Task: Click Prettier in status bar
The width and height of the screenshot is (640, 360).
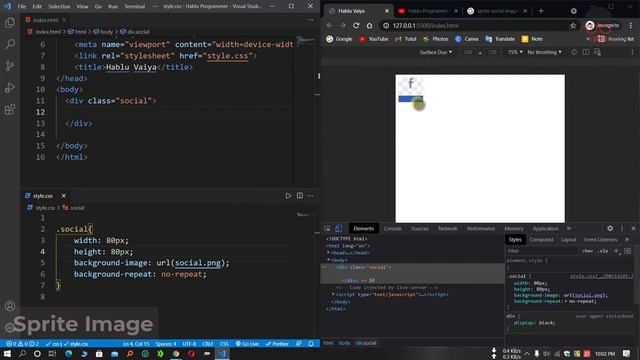Action: [x=277, y=344]
